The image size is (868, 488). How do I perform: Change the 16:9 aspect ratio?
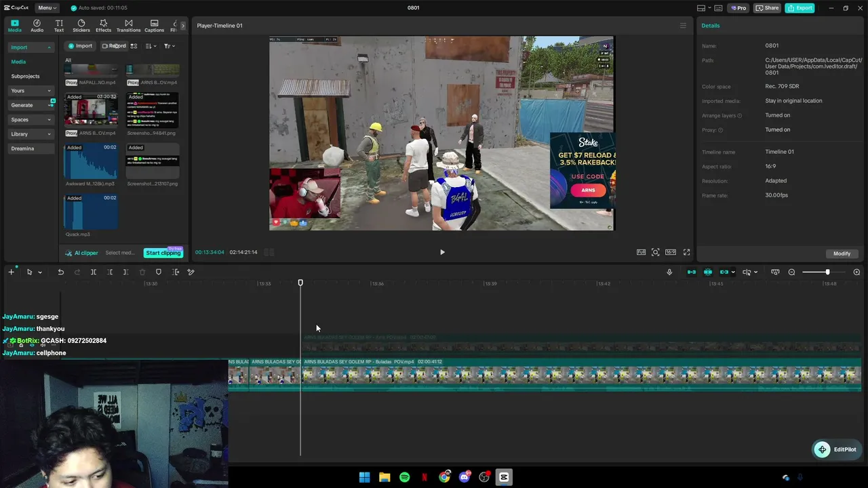coord(671,252)
